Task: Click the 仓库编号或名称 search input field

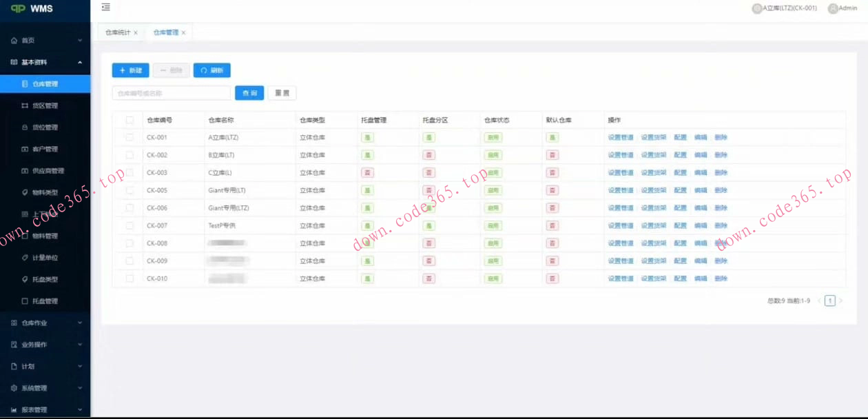Action: 171,93
